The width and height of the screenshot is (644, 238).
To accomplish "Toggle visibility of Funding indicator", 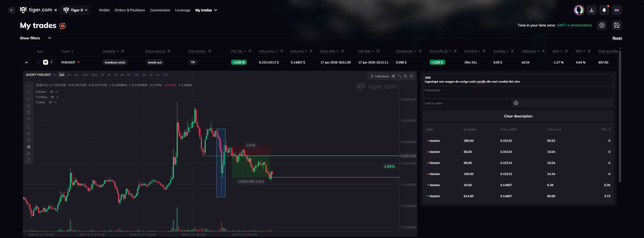I will 52,97.
